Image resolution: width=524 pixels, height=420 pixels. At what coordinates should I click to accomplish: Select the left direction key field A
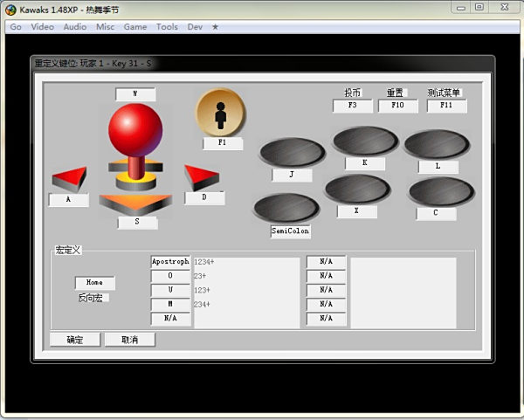click(68, 199)
